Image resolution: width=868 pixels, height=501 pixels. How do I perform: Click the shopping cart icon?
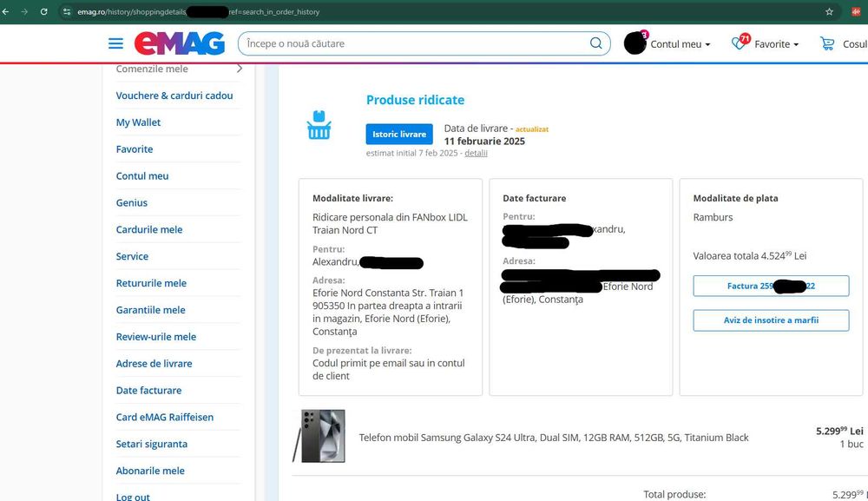[x=827, y=43]
